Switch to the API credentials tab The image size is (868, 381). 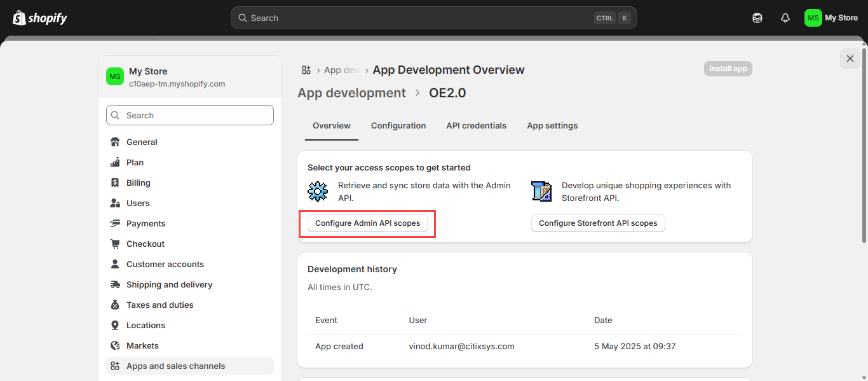pyautogui.click(x=476, y=125)
